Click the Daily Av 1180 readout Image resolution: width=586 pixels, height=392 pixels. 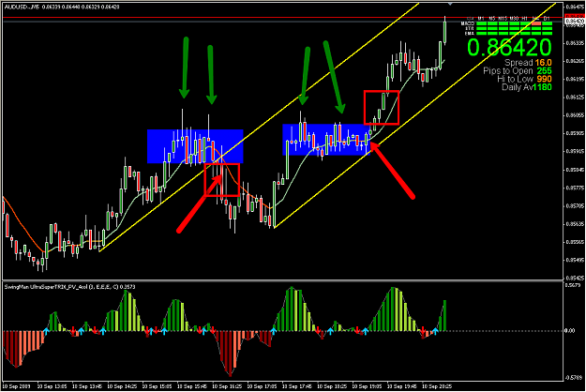pyautogui.click(x=527, y=87)
